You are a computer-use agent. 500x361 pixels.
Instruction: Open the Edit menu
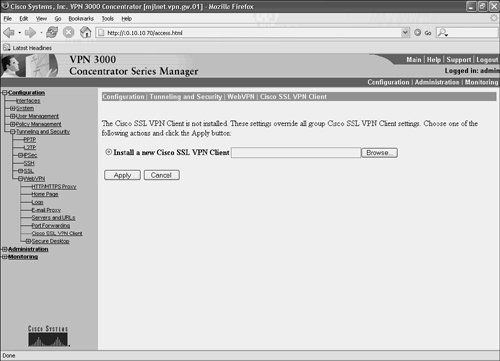[x=24, y=19]
